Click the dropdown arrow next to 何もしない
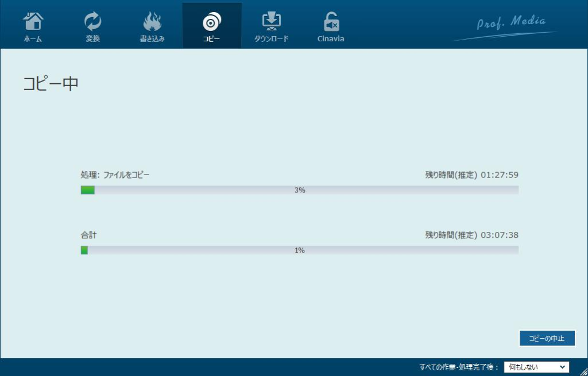This screenshot has height=376, width=588. pos(562,366)
